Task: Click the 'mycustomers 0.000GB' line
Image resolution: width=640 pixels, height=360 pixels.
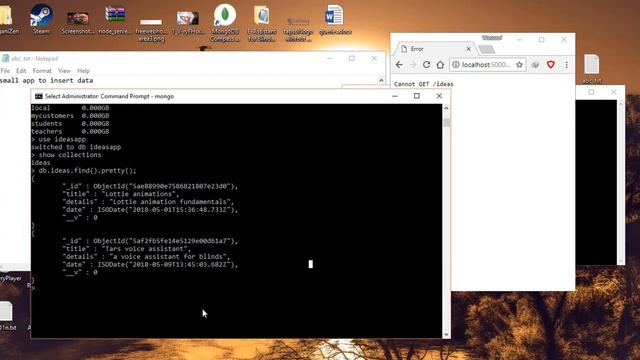Action: coord(70,116)
